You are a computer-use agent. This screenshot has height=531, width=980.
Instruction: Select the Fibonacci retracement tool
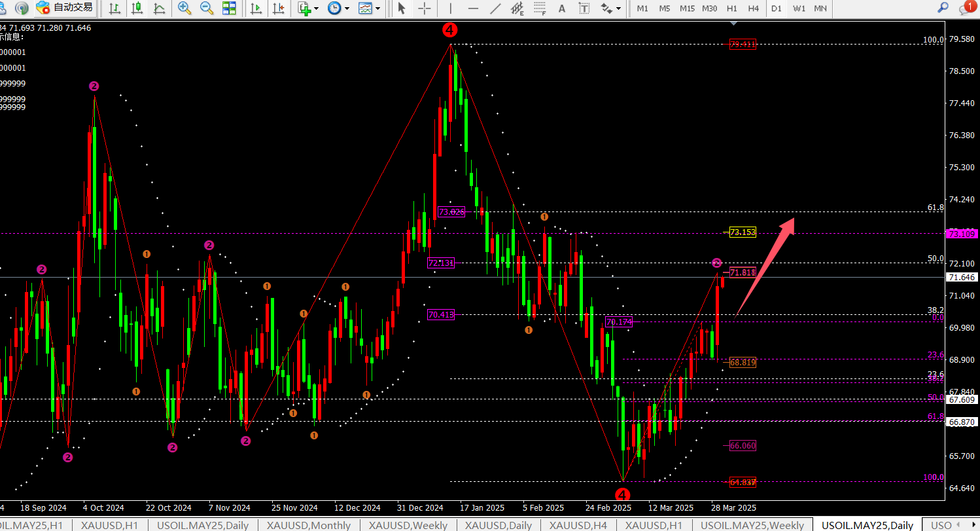(x=539, y=9)
